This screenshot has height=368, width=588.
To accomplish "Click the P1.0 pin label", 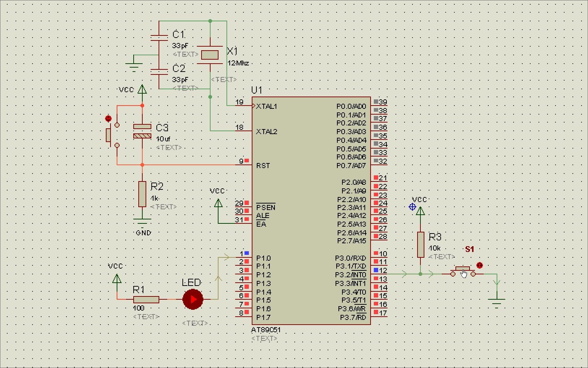I will [x=263, y=258].
